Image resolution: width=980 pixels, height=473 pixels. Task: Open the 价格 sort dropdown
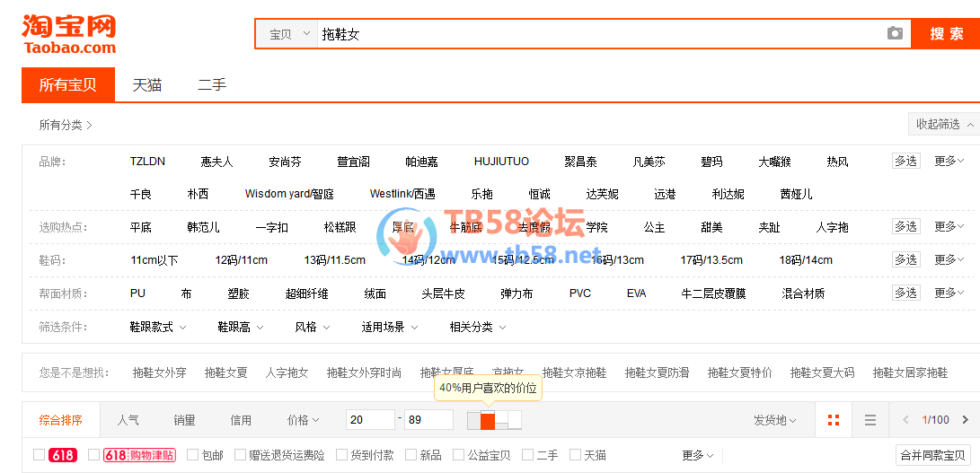coord(303,420)
